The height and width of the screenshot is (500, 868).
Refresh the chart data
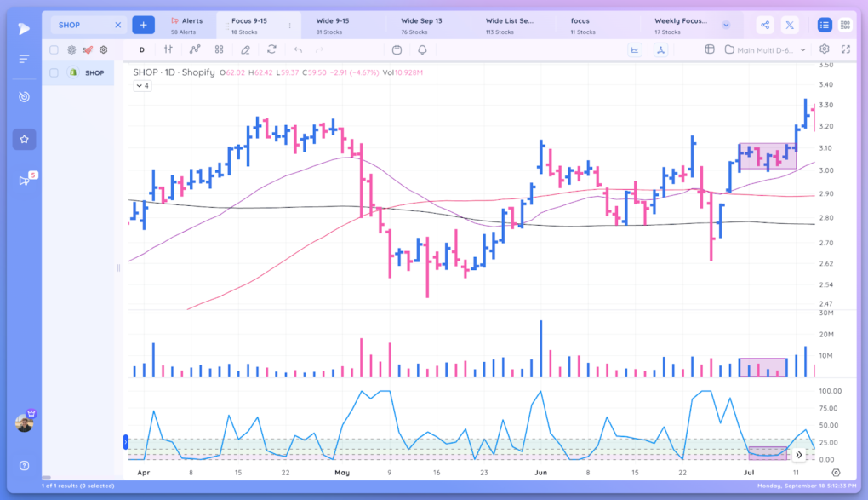(272, 49)
